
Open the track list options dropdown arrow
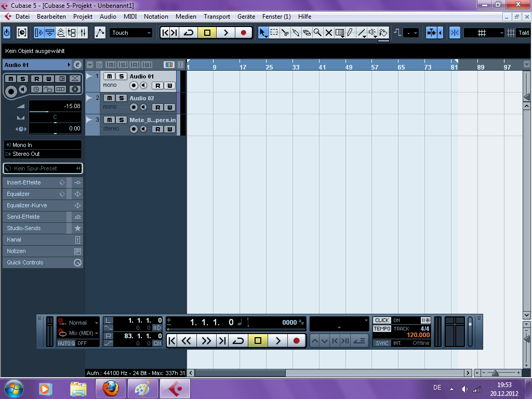click(x=90, y=64)
